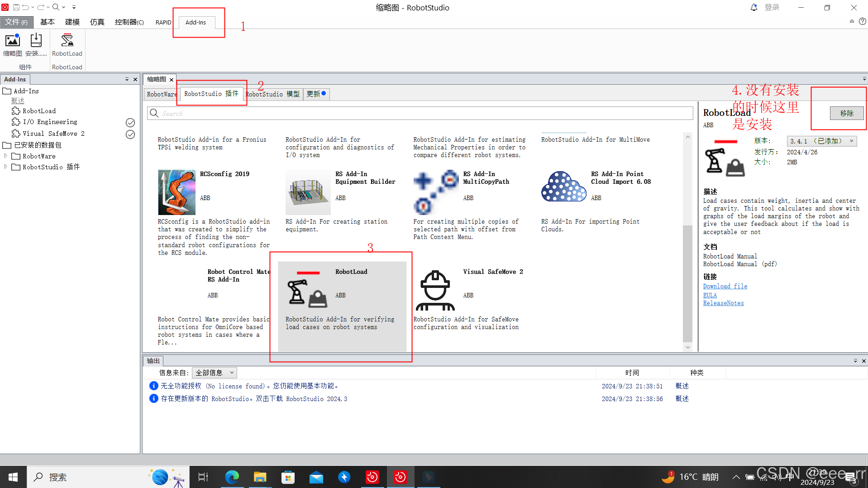Click the magnifier search icon in title bar
The width and height of the screenshot is (868, 488).
56,7
